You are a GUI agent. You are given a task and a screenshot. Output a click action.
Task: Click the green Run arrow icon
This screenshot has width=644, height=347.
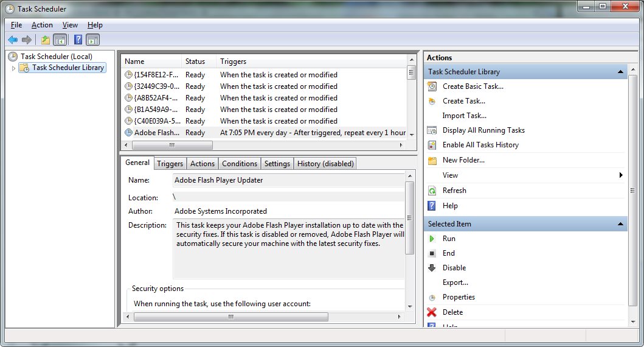point(432,239)
